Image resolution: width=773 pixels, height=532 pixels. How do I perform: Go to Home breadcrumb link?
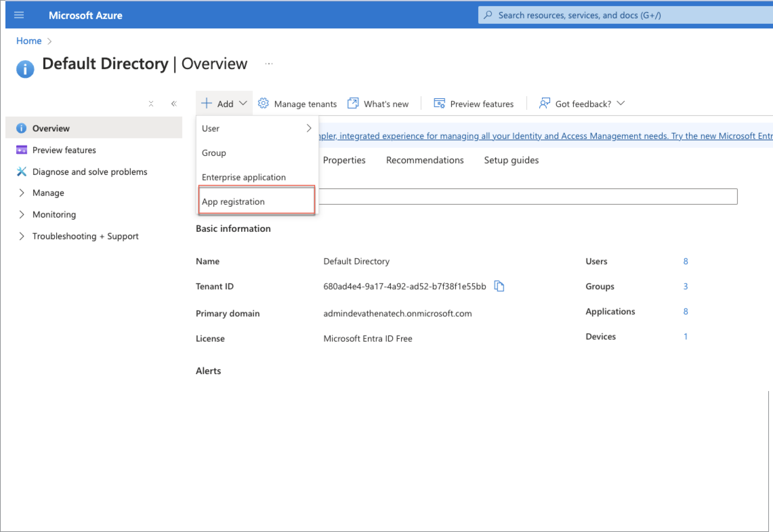tap(29, 41)
